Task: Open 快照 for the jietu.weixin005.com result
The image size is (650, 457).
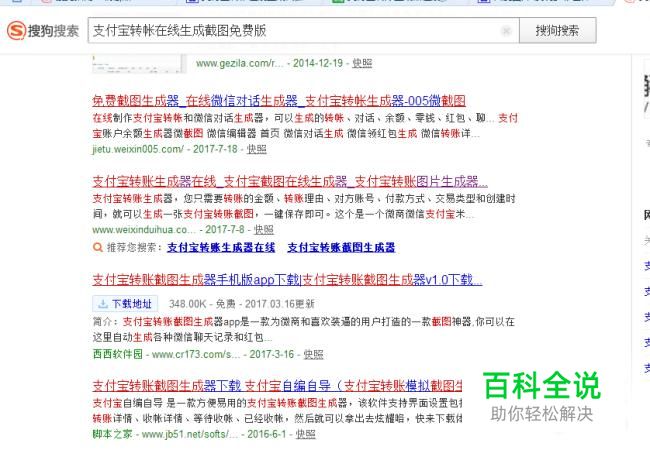Action: 256,149
